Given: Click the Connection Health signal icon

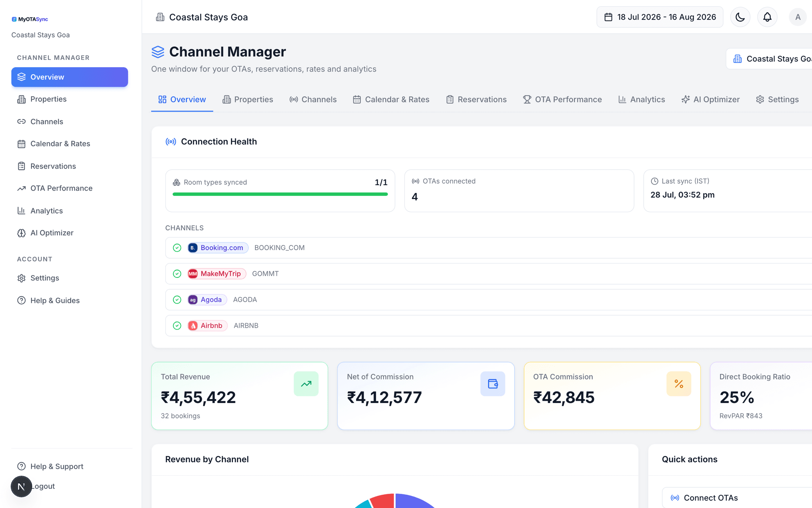Looking at the screenshot, I should click(x=171, y=142).
